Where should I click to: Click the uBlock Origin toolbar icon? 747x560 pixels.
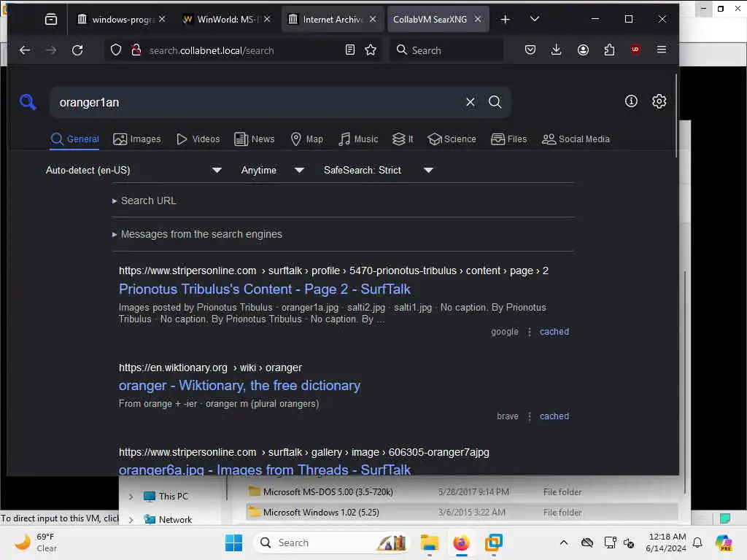tap(635, 50)
